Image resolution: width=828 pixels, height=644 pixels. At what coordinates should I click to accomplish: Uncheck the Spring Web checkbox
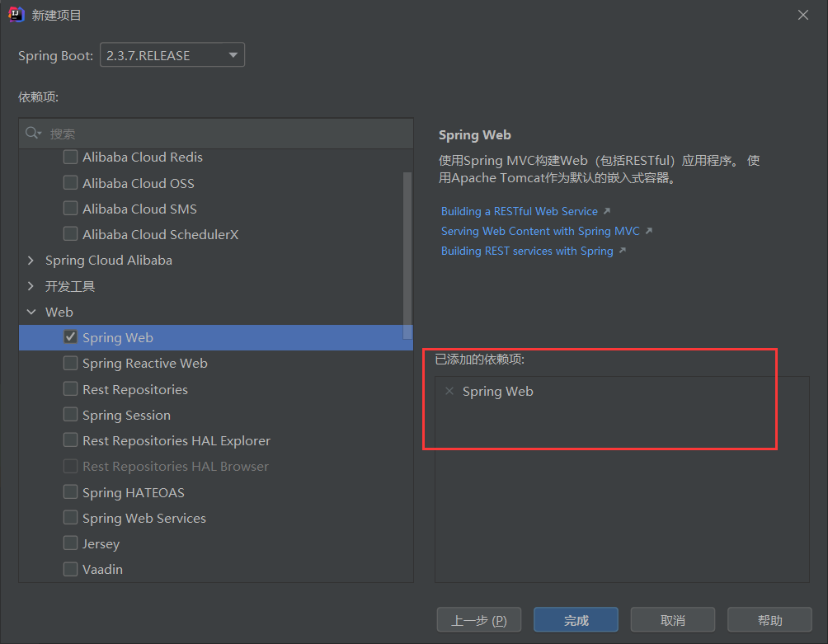(70, 336)
